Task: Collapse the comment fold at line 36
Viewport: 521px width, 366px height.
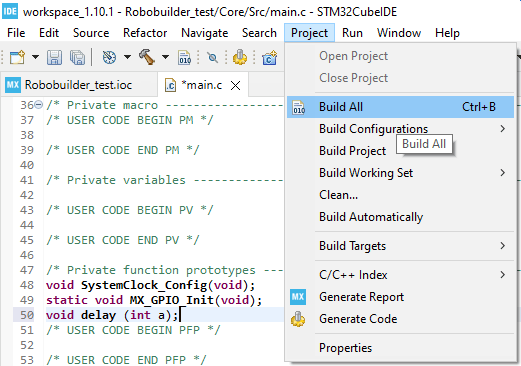Action: point(39,105)
